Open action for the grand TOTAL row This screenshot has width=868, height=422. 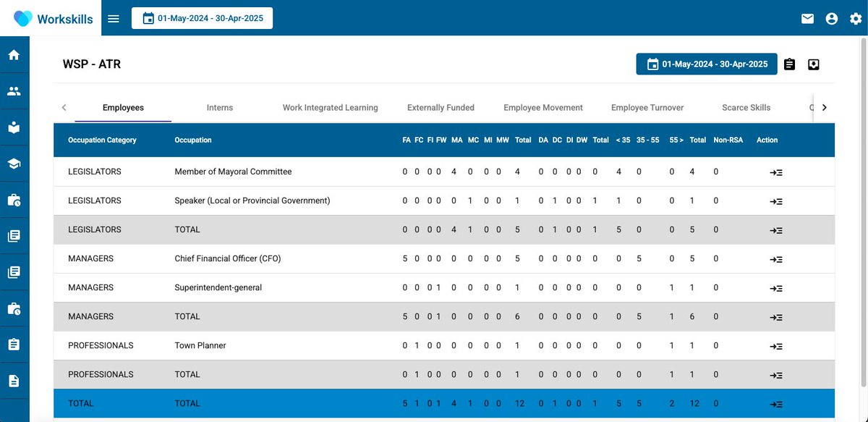[x=776, y=404]
